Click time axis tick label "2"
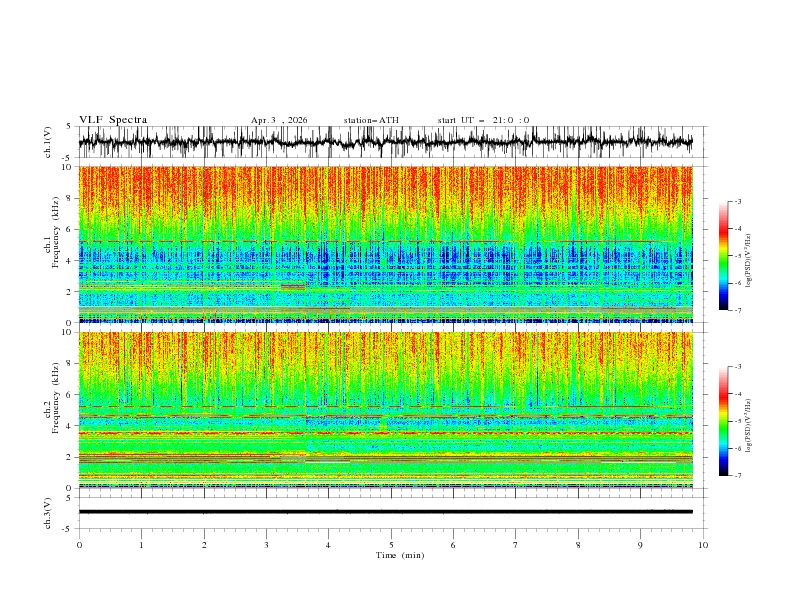Viewport: 792px width, 612px height. tap(204, 545)
